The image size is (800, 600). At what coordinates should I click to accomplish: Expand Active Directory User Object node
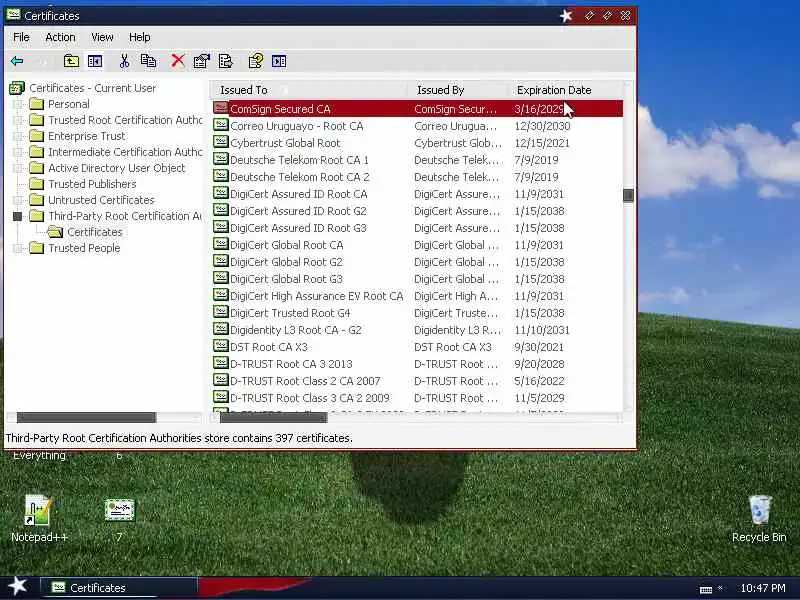[x=18, y=168]
